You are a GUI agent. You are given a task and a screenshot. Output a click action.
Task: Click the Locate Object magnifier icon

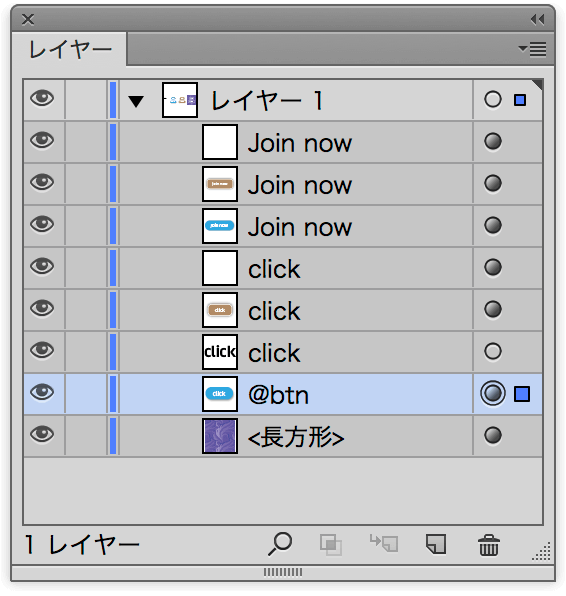(x=280, y=544)
